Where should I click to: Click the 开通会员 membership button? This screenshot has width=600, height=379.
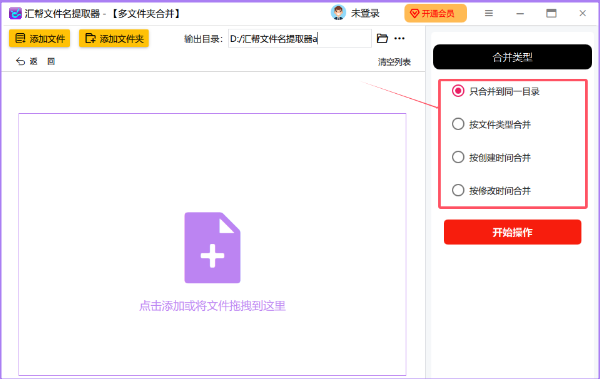coord(435,13)
